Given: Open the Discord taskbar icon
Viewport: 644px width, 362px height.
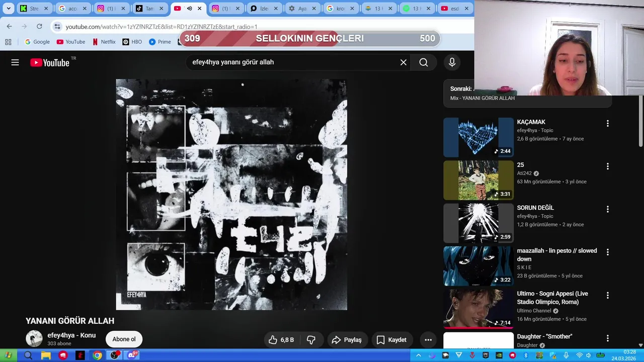Looking at the screenshot, I should 132,355.
